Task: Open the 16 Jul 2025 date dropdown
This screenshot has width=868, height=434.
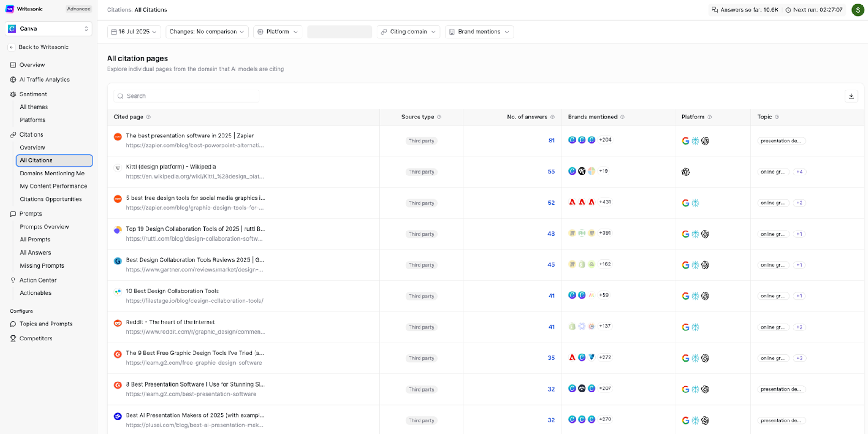Action: tap(134, 32)
